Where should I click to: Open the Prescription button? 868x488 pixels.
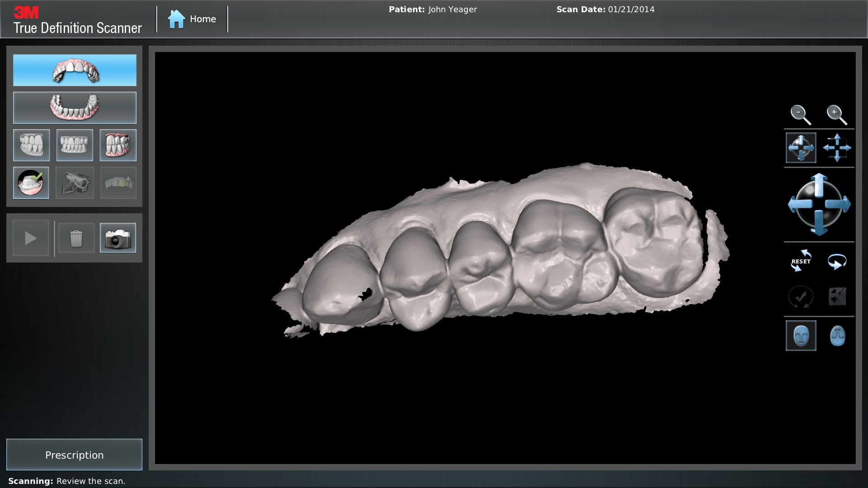tap(74, 455)
